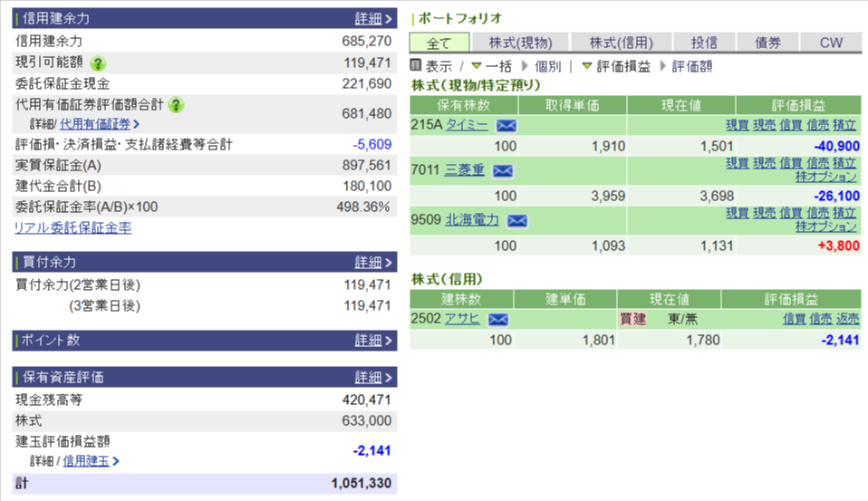Click the help icon next to 現引可能額
The width and height of the screenshot is (868, 501).
[x=98, y=63]
